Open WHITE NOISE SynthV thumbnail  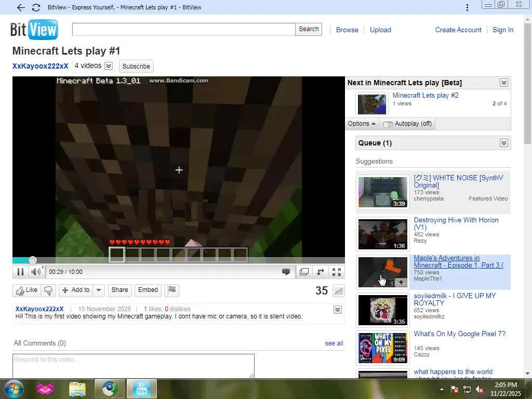click(383, 192)
